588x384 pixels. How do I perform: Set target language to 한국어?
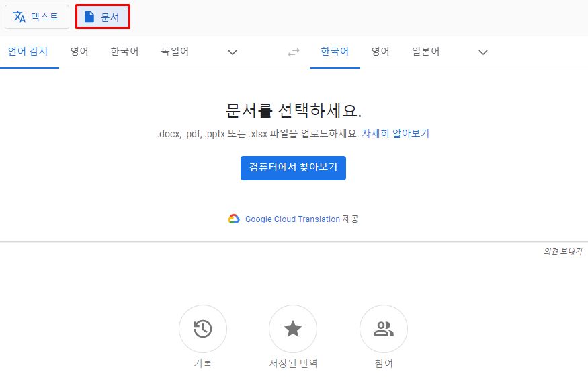[335, 52]
